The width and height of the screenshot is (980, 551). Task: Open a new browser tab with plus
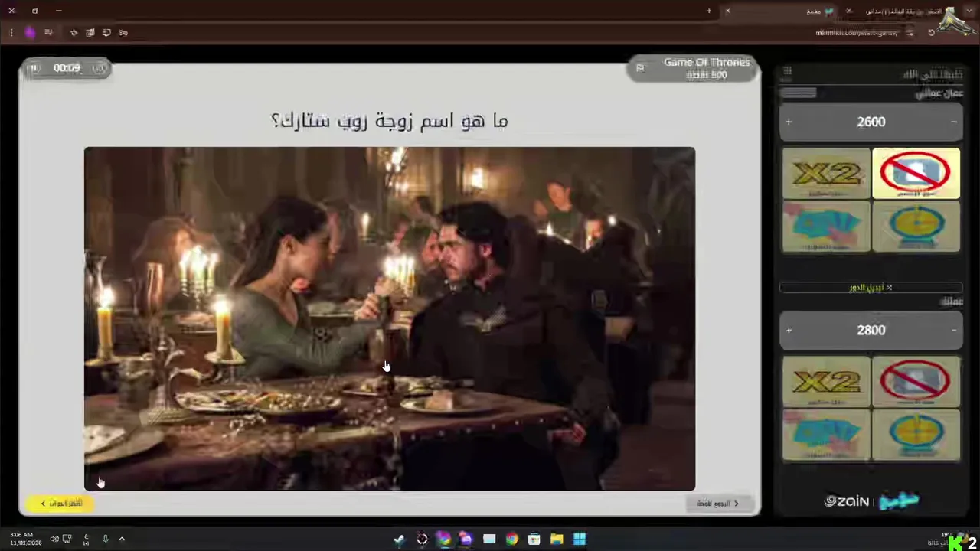[708, 11]
